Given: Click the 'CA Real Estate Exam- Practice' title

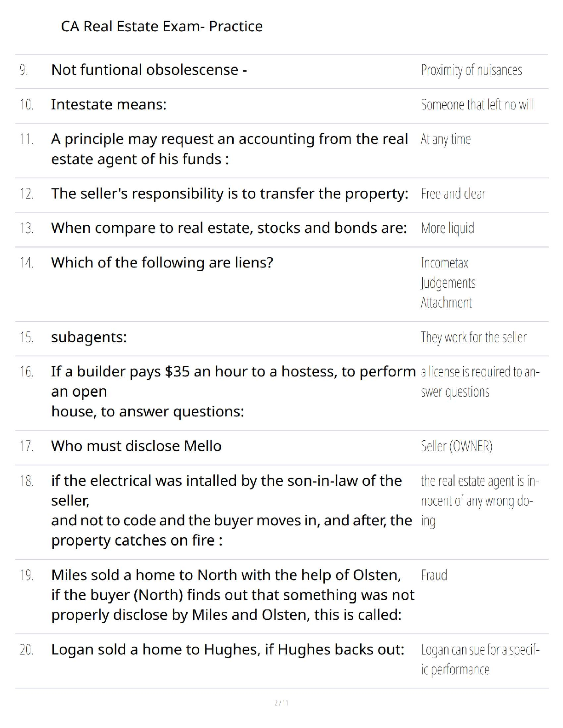Looking at the screenshot, I should tap(162, 26).
